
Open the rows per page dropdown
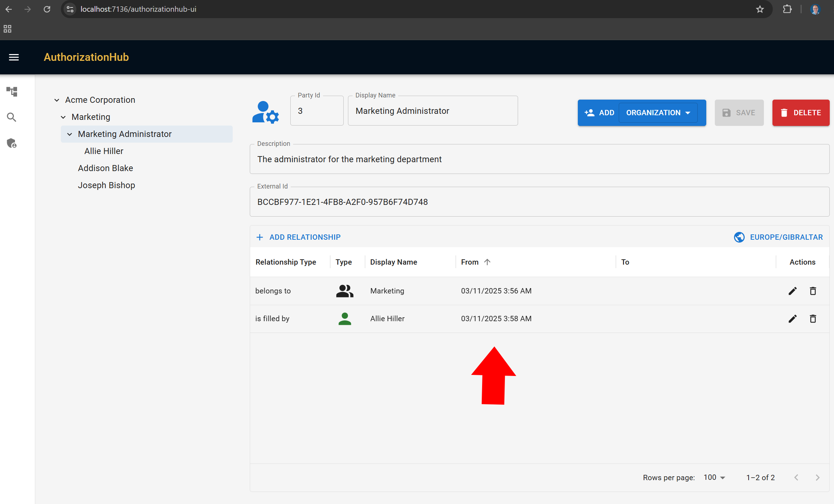714,478
